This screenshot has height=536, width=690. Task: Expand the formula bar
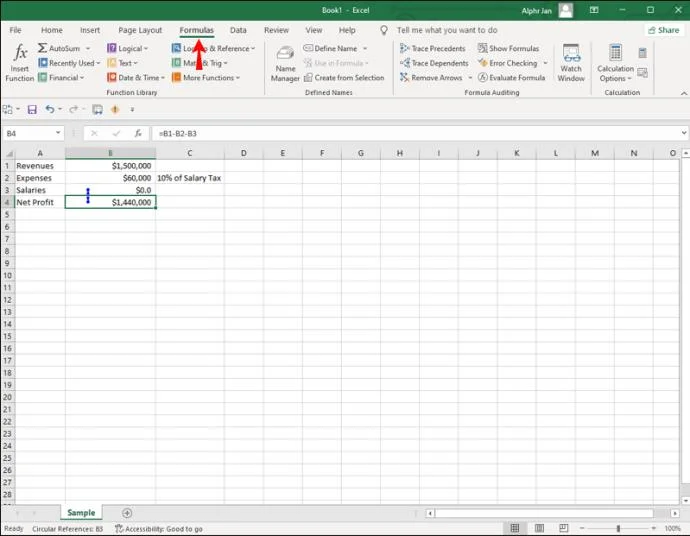[684, 133]
